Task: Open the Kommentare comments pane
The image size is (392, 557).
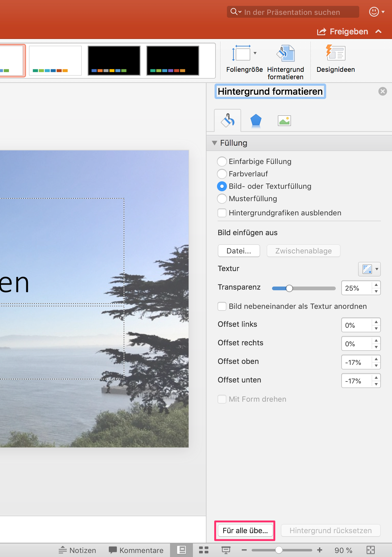Action: [x=136, y=550]
